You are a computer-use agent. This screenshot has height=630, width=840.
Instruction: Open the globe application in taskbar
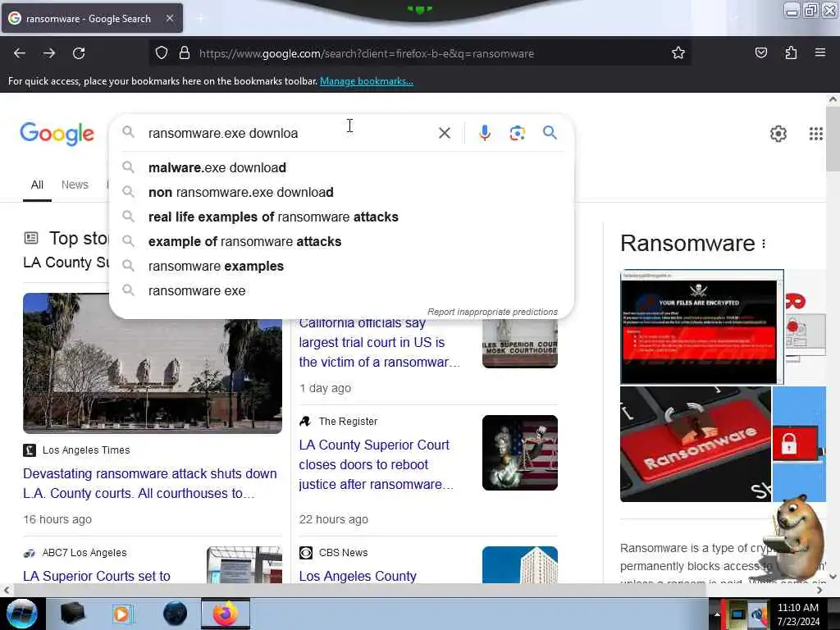(x=175, y=614)
